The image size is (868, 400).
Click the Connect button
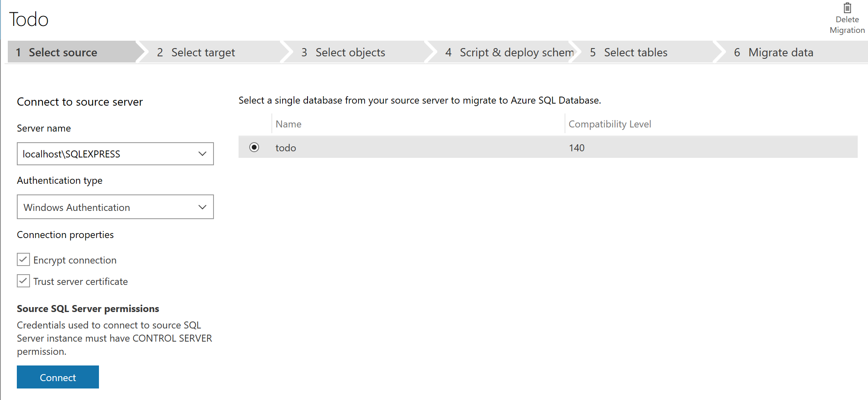[58, 377]
